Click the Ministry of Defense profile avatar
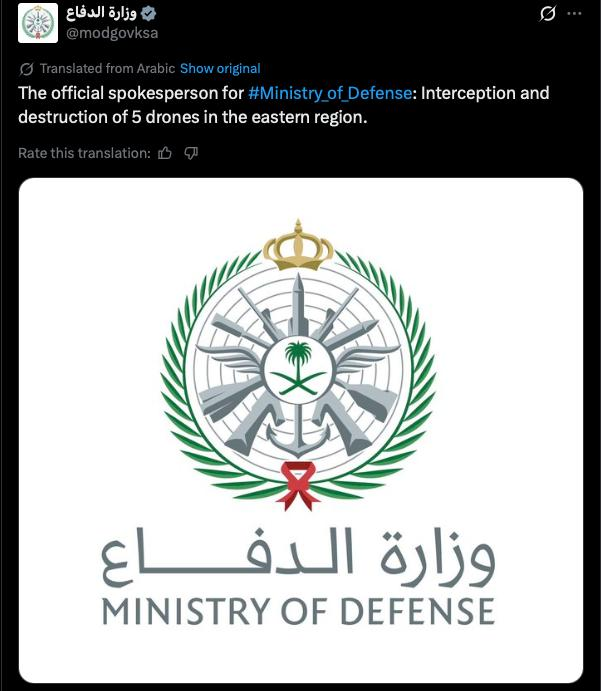The image size is (601, 691). [x=39, y=23]
